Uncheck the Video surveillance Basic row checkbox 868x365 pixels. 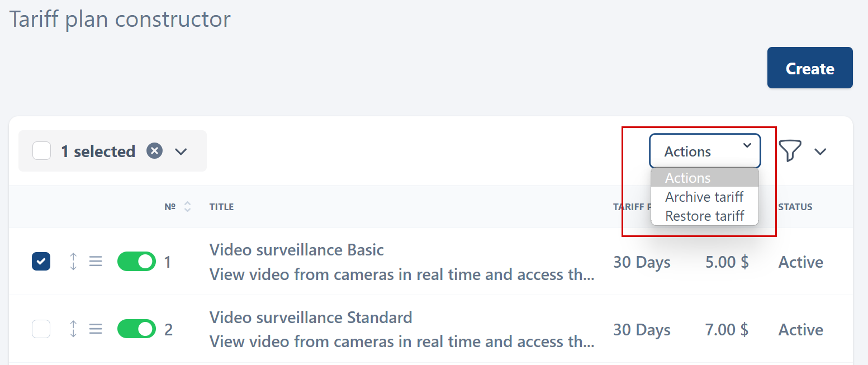coord(41,262)
